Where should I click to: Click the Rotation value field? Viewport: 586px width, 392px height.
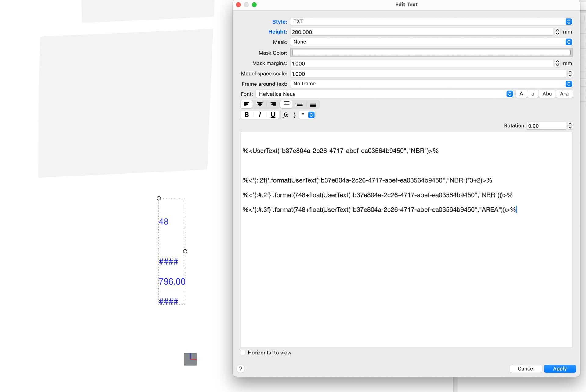click(547, 125)
